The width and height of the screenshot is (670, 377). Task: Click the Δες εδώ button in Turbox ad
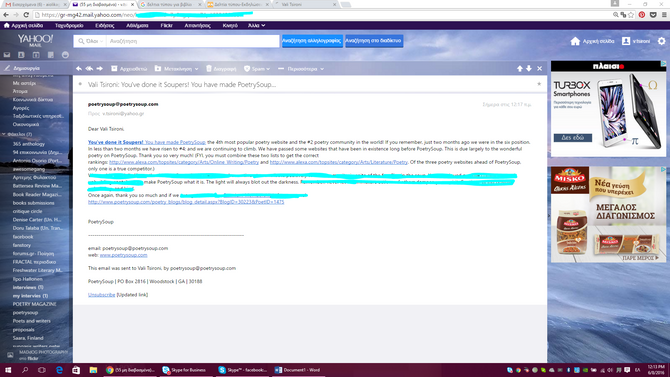coord(573,138)
